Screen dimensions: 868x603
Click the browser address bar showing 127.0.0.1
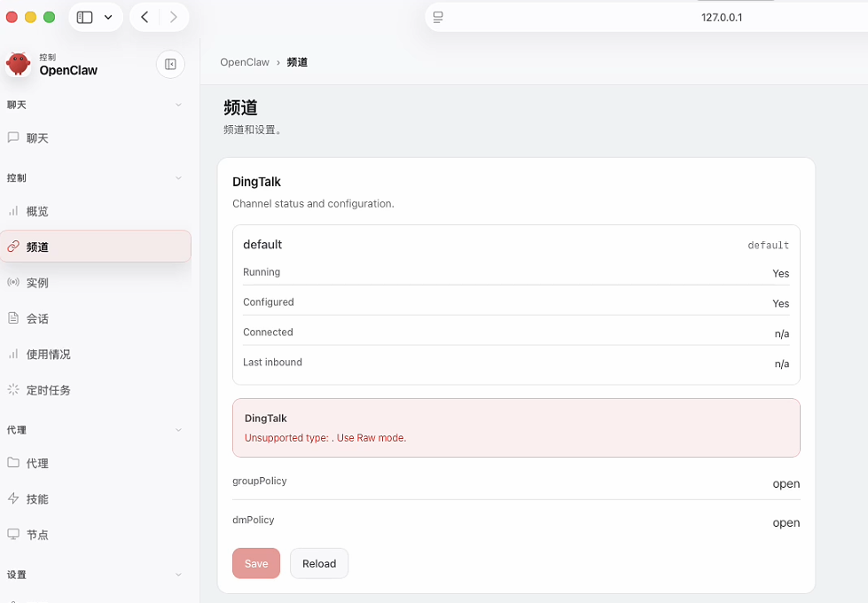point(721,17)
